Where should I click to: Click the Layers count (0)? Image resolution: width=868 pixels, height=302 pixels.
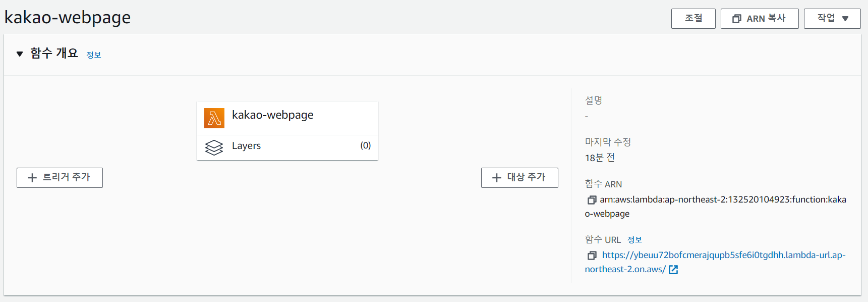366,146
